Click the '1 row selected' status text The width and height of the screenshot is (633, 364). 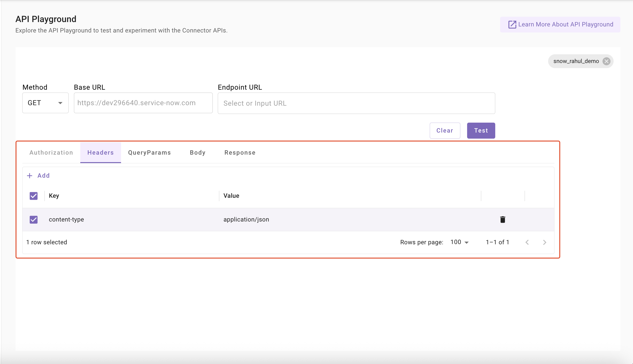point(47,242)
